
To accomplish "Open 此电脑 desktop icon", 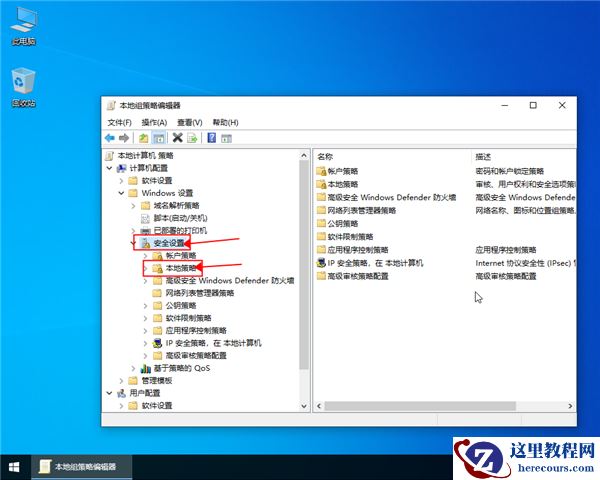I will click(x=24, y=26).
